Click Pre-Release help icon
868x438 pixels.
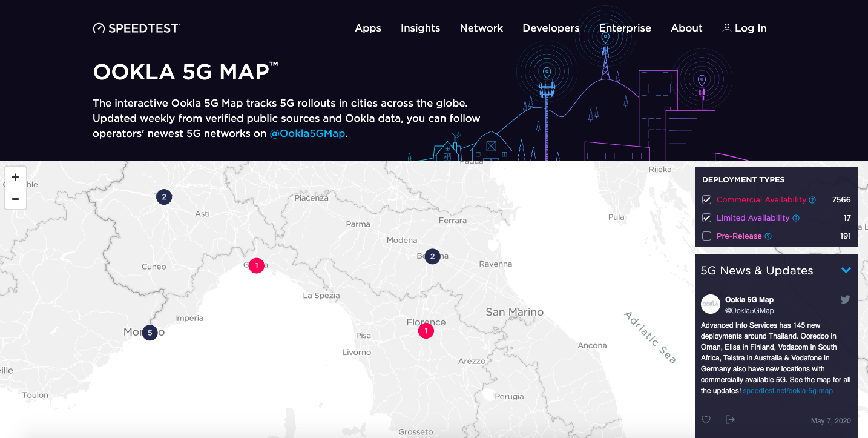click(768, 236)
